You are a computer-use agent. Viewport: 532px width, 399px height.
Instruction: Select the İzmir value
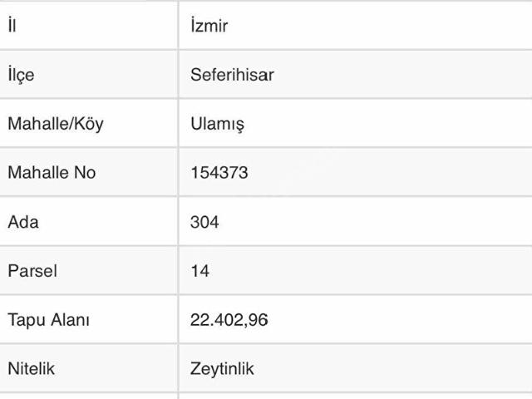209,26
